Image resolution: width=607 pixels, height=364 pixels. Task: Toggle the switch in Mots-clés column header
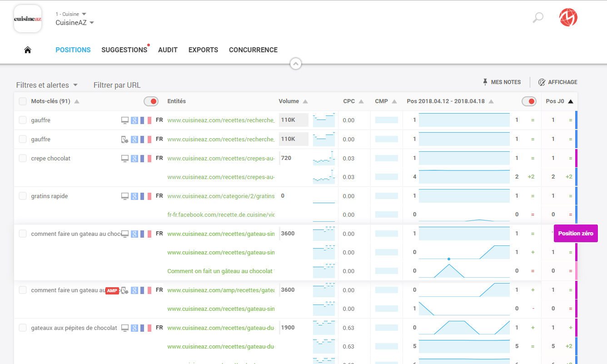(x=151, y=101)
